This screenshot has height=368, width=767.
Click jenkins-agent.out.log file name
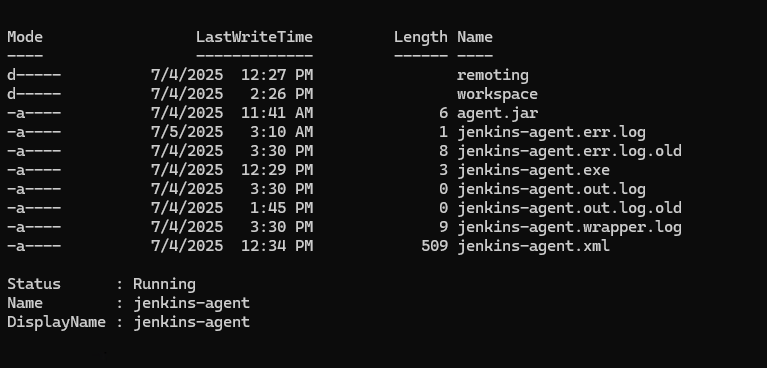point(551,189)
